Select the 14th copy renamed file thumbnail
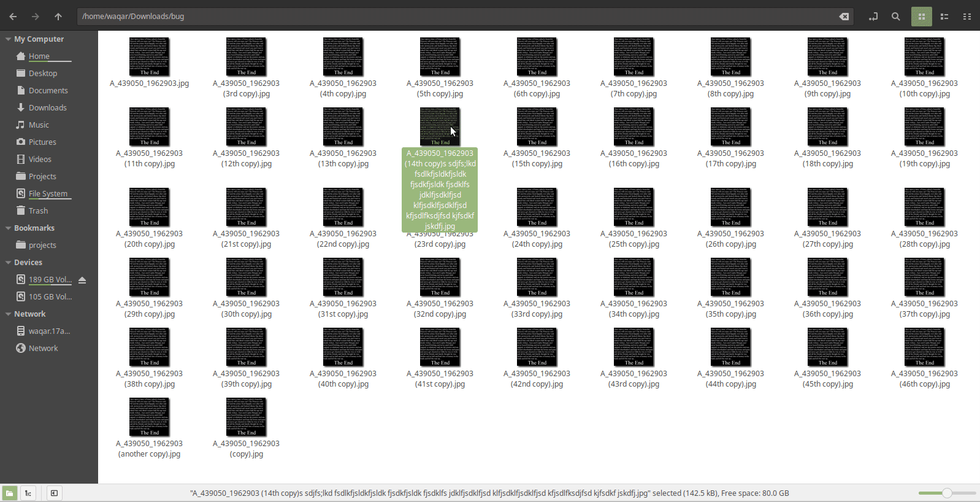The width and height of the screenshot is (980, 502). coord(440,126)
